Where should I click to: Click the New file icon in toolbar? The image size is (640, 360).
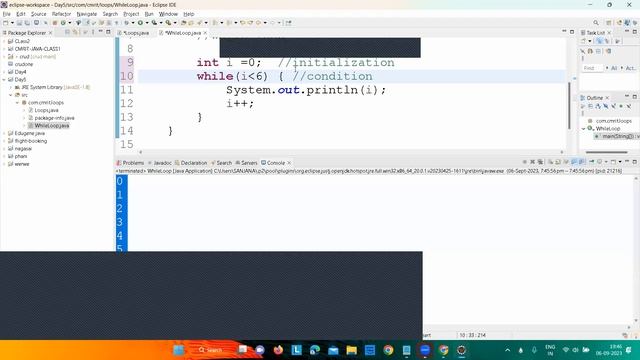[x=6, y=23]
